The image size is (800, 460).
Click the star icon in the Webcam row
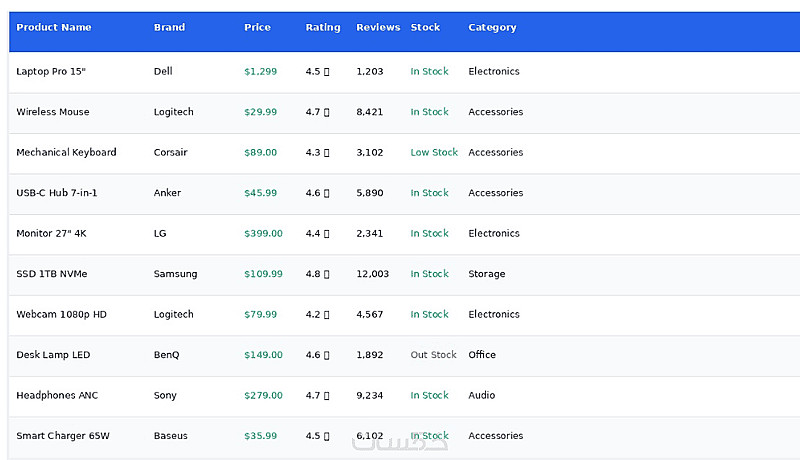[x=327, y=315]
